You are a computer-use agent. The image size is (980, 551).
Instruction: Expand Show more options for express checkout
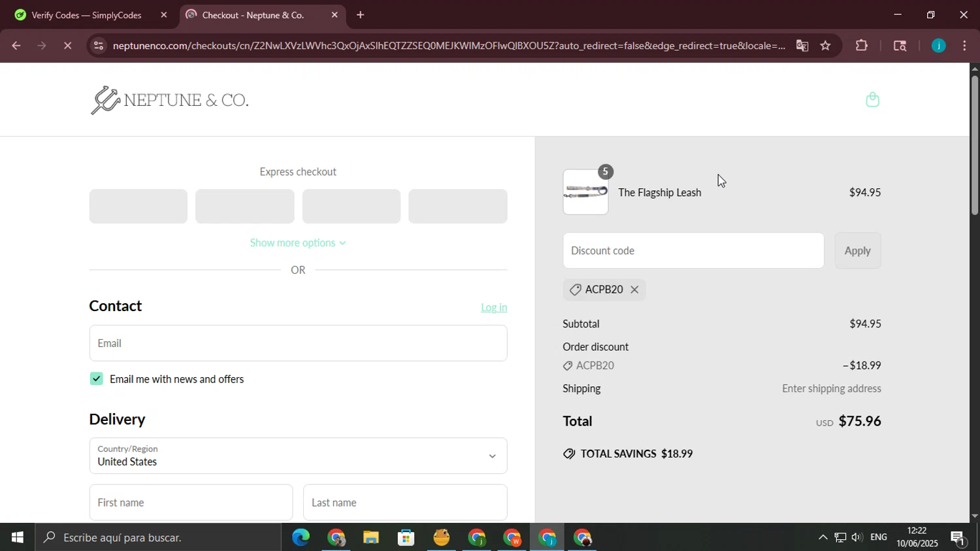point(298,243)
